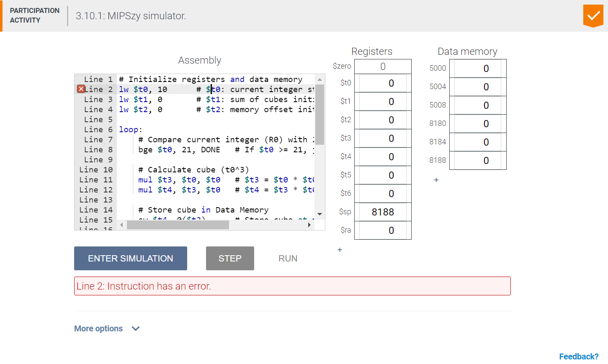The width and height of the screenshot is (608, 364).
Task: Click the Line 2 error message banner
Action: (292, 286)
